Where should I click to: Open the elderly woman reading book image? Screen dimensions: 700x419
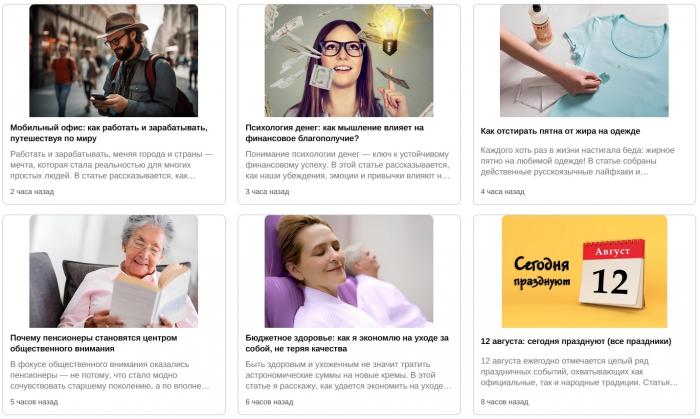[x=113, y=271]
